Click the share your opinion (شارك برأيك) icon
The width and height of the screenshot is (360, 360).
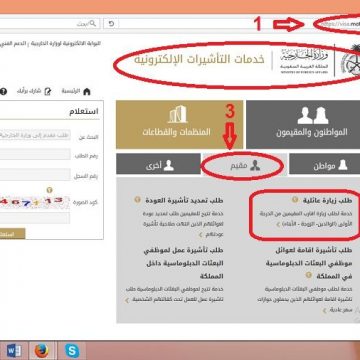click(48, 91)
